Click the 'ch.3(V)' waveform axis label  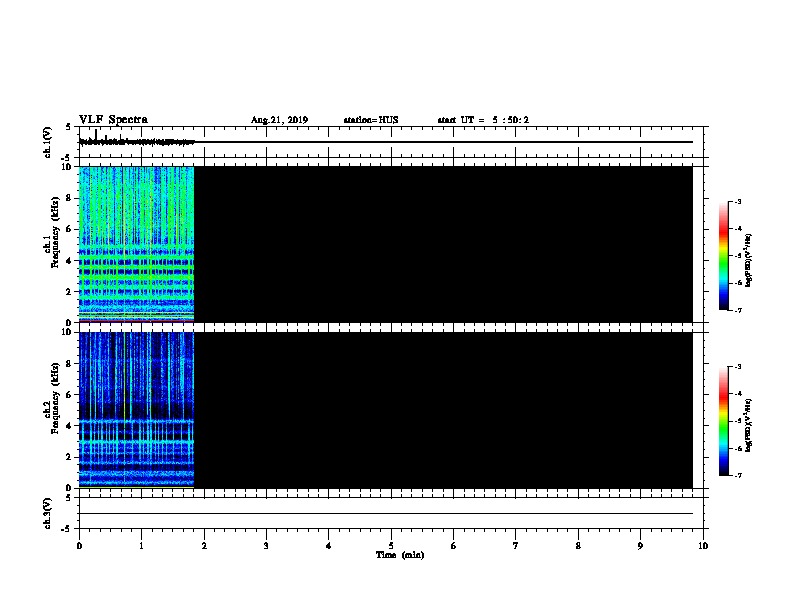click(47, 514)
